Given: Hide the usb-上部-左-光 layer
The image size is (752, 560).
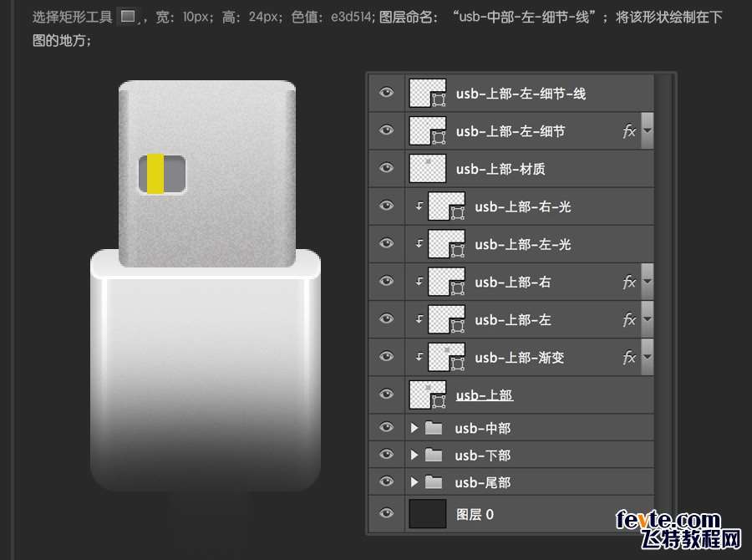Looking at the screenshot, I should pos(386,243).
